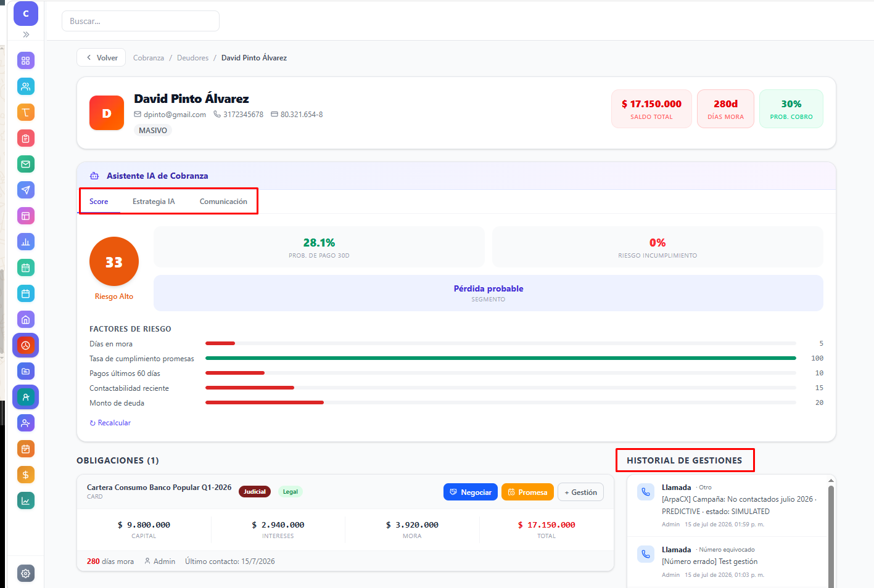Screen dimensions: 874x588
Task: Open the purple user-check sidebar icon
Action: tap(26, 423)
